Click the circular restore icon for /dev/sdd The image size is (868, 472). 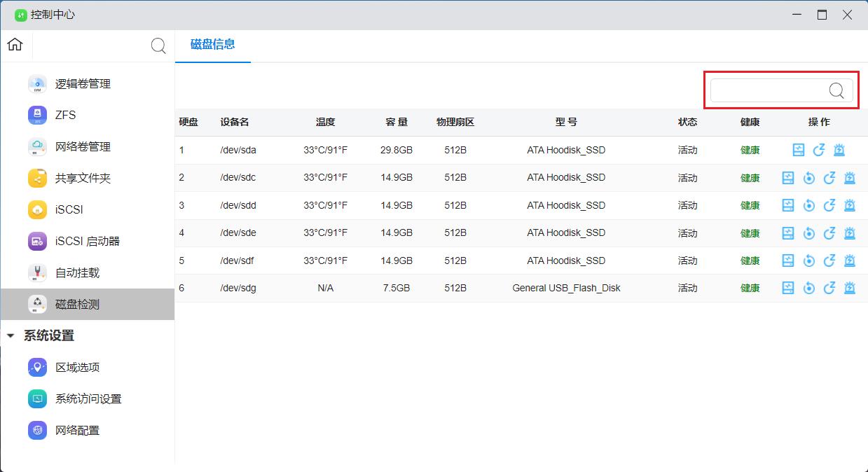(x=809, y=205)
